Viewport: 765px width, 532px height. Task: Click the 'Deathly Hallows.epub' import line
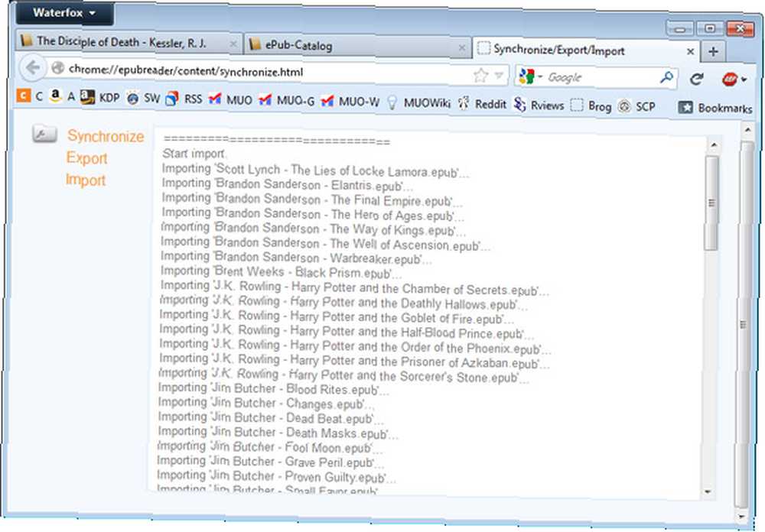pyautogui.click(x=343, y=303)
